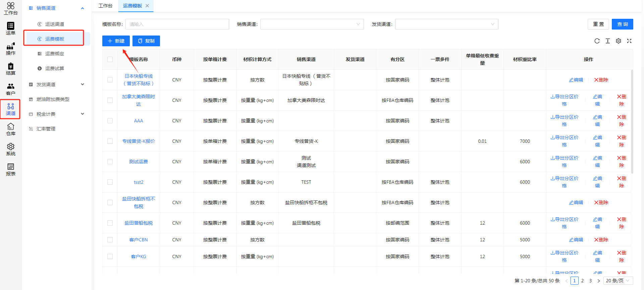Open the 客户CBN template link
The width and height of the screenshot is (644, 290).
point(139,240)
